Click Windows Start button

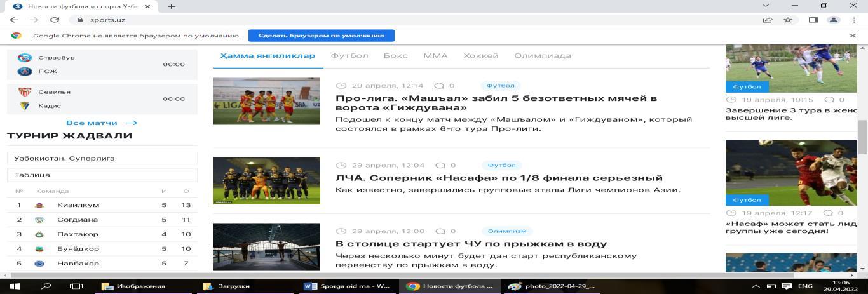tap(14, 286)
